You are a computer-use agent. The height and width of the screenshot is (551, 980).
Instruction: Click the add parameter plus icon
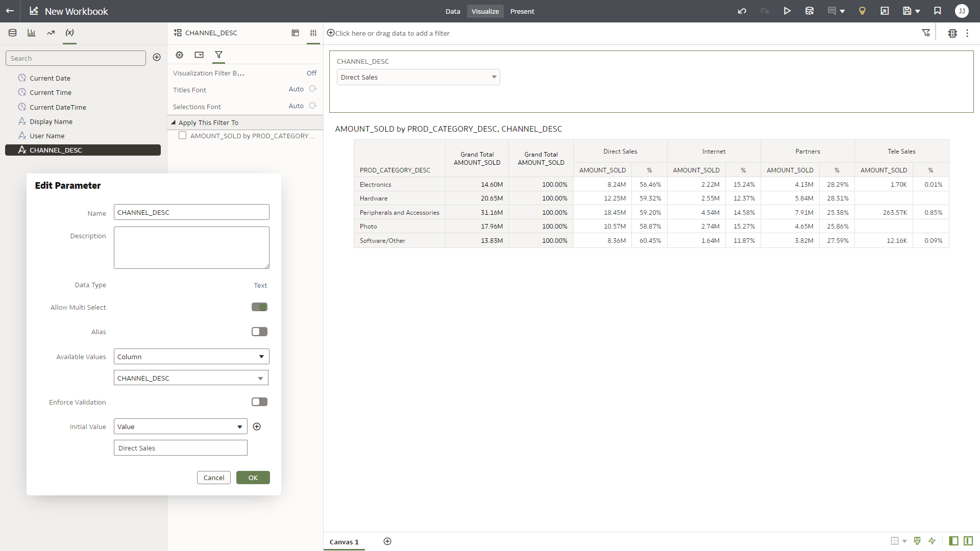coord(157,58)
